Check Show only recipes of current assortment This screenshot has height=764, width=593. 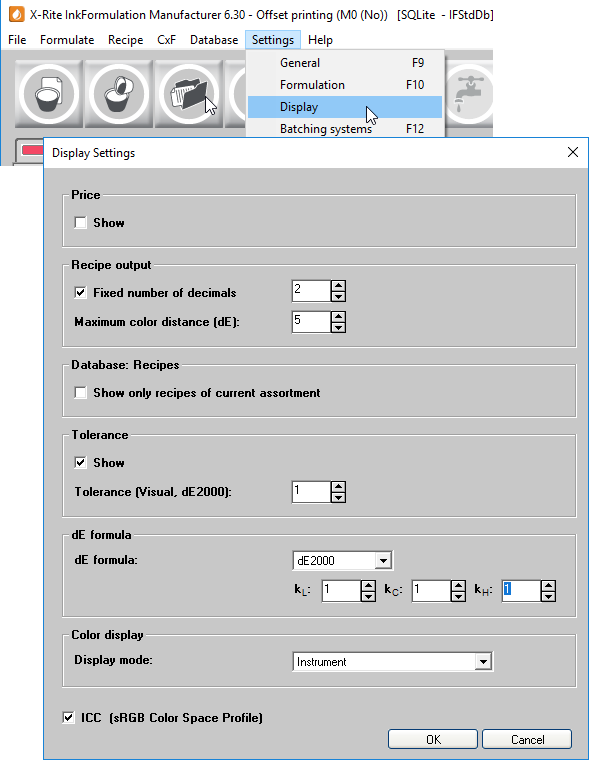(80, 393)
